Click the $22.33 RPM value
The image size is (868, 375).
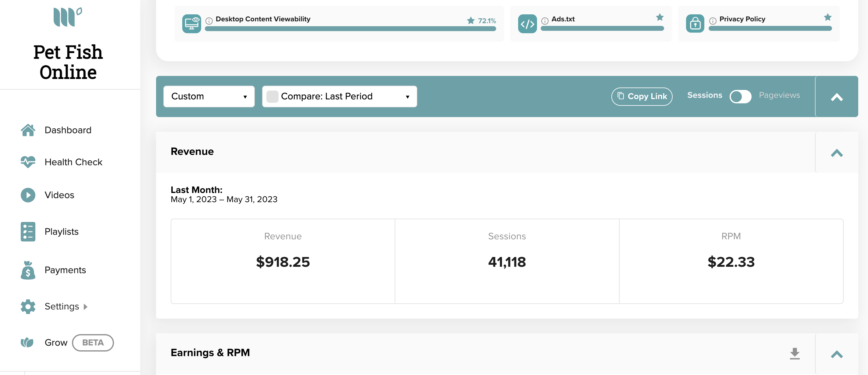point(731,262)
